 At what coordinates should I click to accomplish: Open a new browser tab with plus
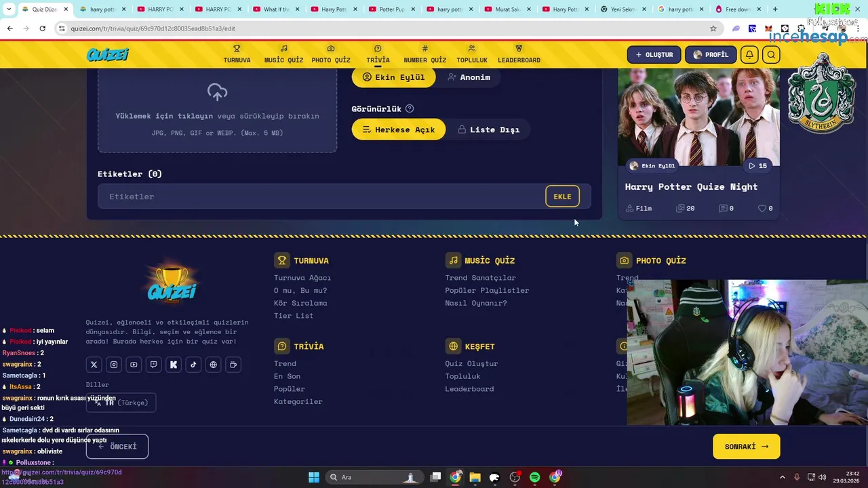pyautogui.click(x=775, y=9)
